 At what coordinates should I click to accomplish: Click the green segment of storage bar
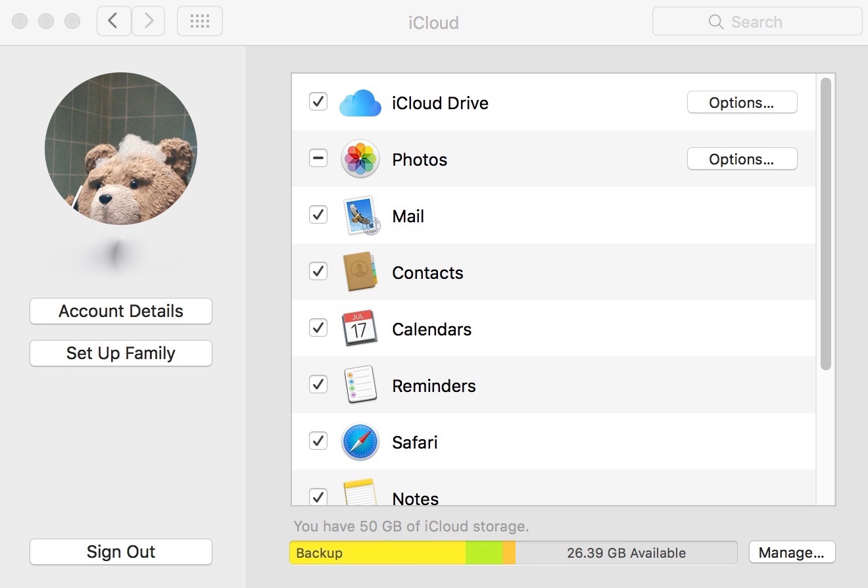tap(484, 553)
